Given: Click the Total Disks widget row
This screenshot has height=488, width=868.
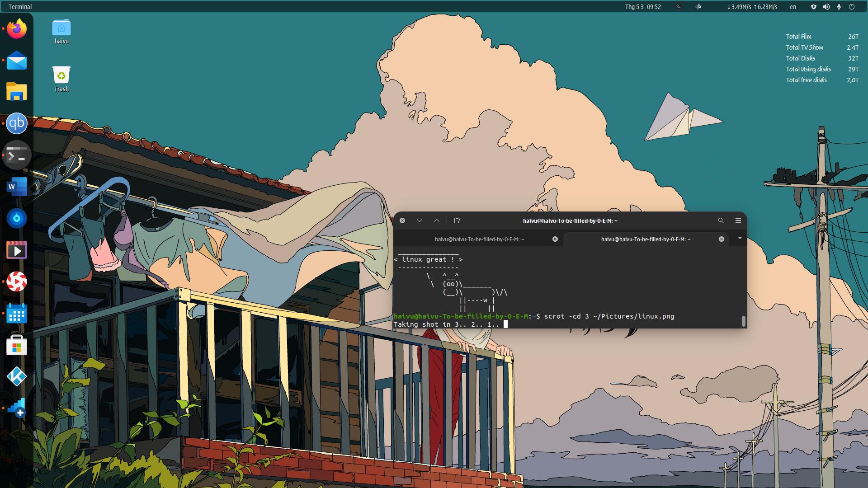Looking at the screenshot, I should tap(822, 58).
